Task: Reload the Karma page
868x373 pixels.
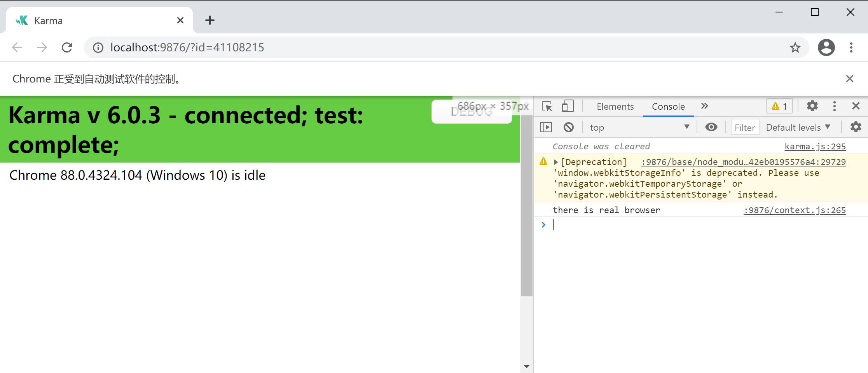Action: (x=67, y=47)
